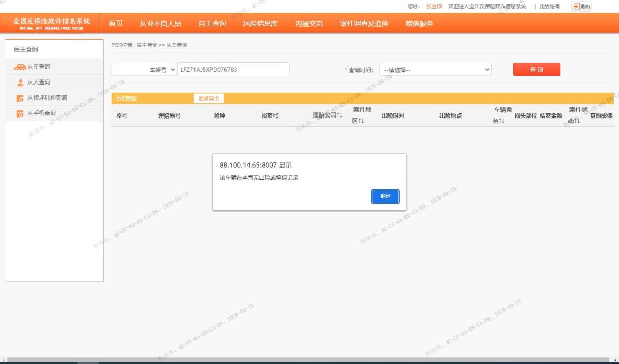Click the VIN input field LFZ71AJ5XPD076783
619x364 pixels.
point(234,70)
